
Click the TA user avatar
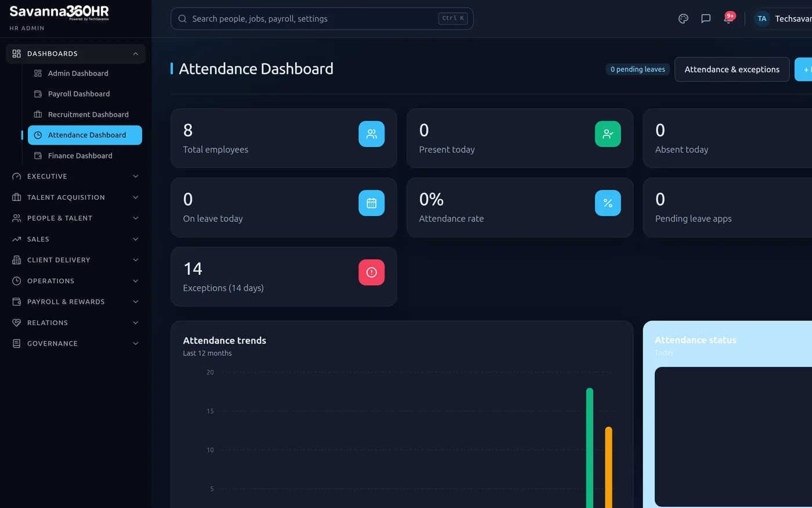click(762, 19)
